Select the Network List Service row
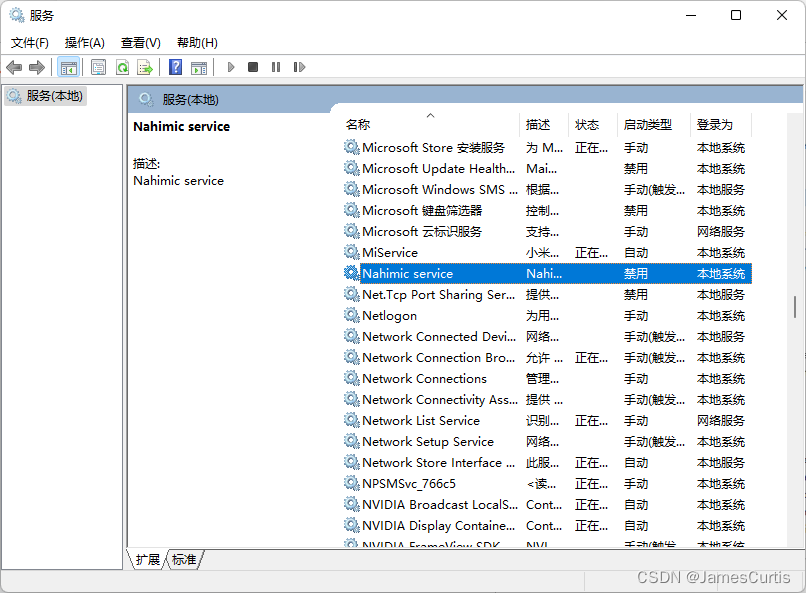This screenshot has height=593, width=806. point(547,421)
